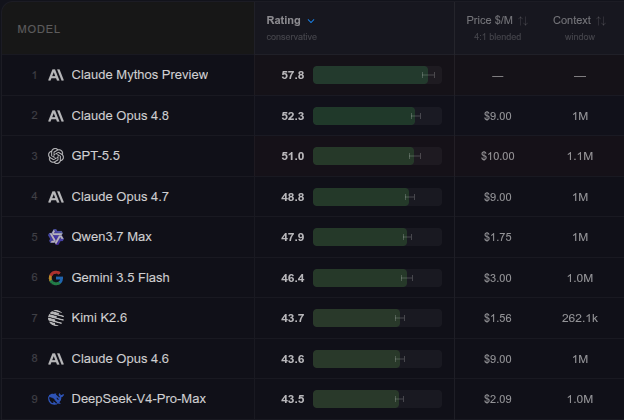The image size is (624, 420).
Task: Click the rating bar for Qwen3.7 Max
Action: coord(377,237)
